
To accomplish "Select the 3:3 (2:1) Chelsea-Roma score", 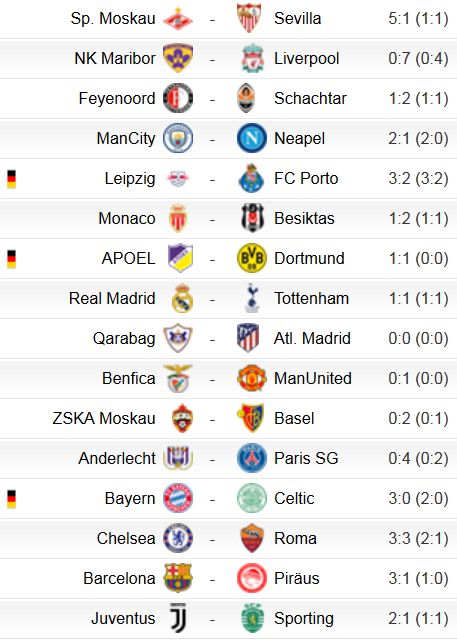I will point(418,538).
